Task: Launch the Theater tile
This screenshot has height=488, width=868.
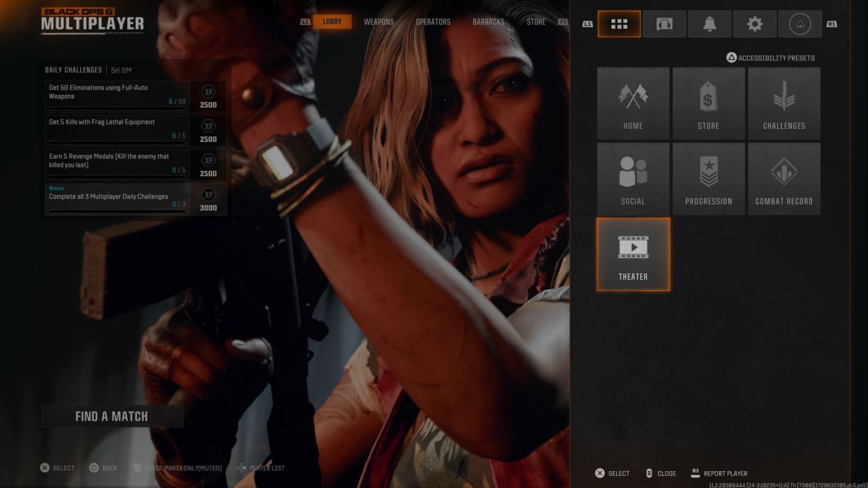Action: point(633,254)
